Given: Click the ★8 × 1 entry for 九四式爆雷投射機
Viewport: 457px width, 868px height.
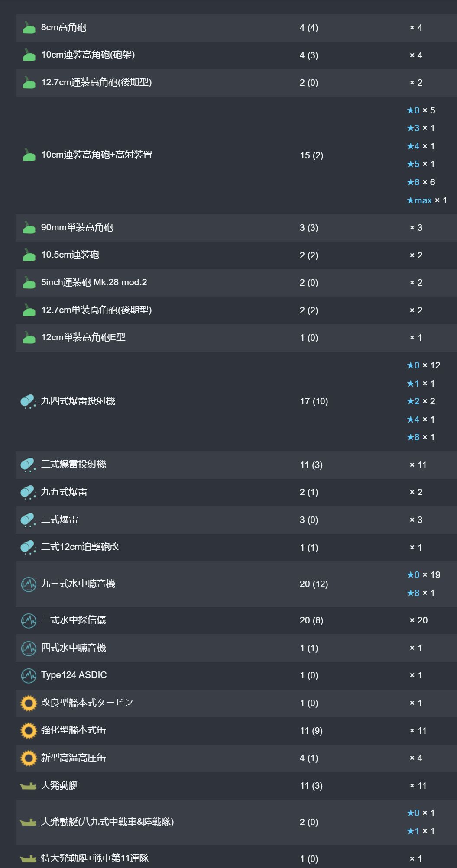Looking at the screenshot, I should tap(421, 437).
